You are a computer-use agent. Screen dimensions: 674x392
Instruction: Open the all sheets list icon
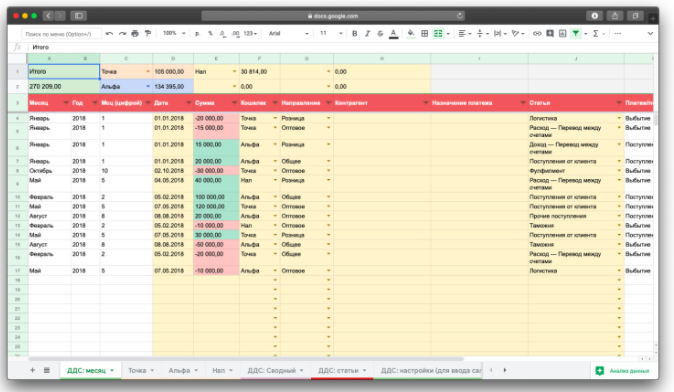(47, 370)
